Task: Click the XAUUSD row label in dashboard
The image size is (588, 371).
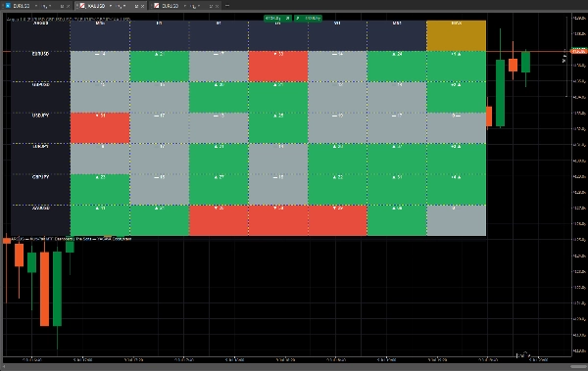Action: pyautogui.click(x=40, y=208)
